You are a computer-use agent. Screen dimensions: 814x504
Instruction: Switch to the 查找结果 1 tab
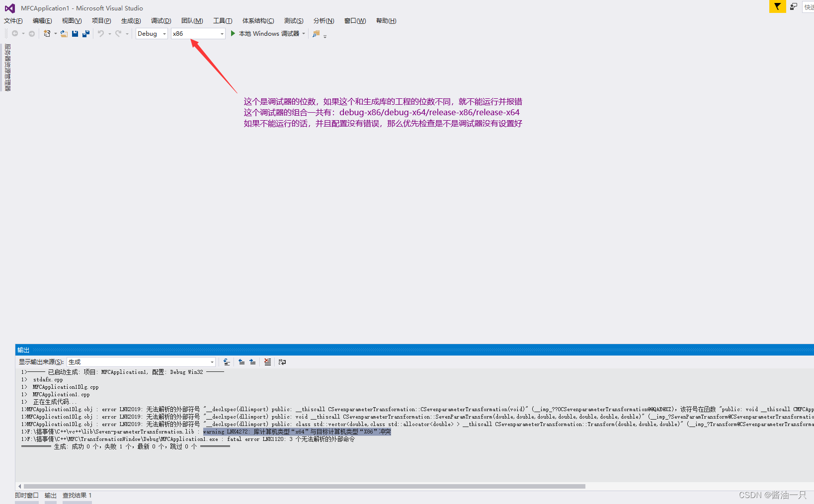[77, 496]
